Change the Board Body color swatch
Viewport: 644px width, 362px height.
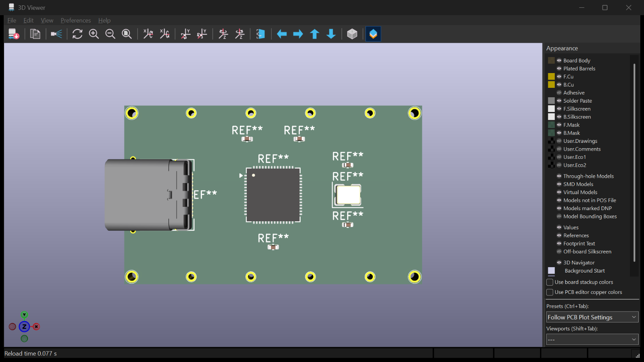[551, 60]
